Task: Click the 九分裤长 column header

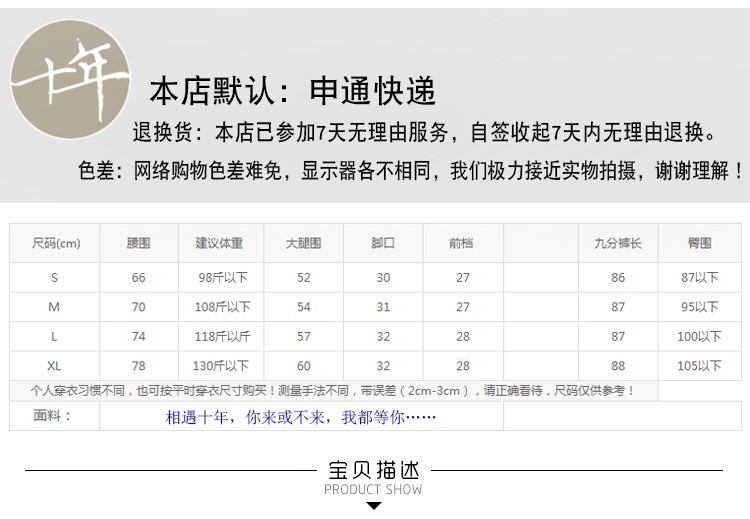Action: 618,243
